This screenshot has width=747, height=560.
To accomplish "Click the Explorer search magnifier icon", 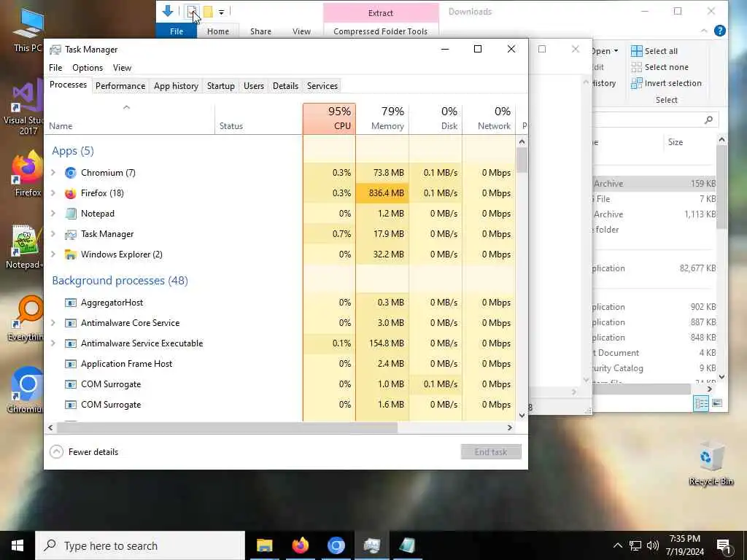I will [708, 120].
